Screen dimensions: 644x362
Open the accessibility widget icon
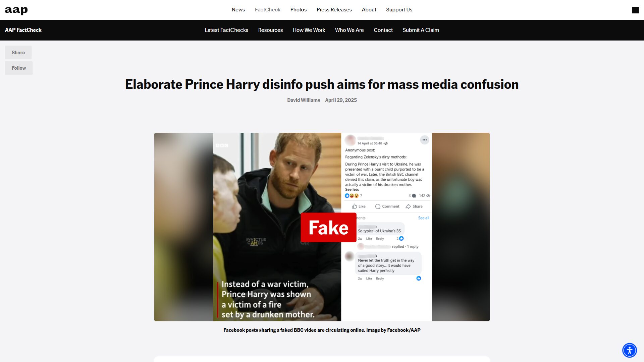tap(630, 350)
